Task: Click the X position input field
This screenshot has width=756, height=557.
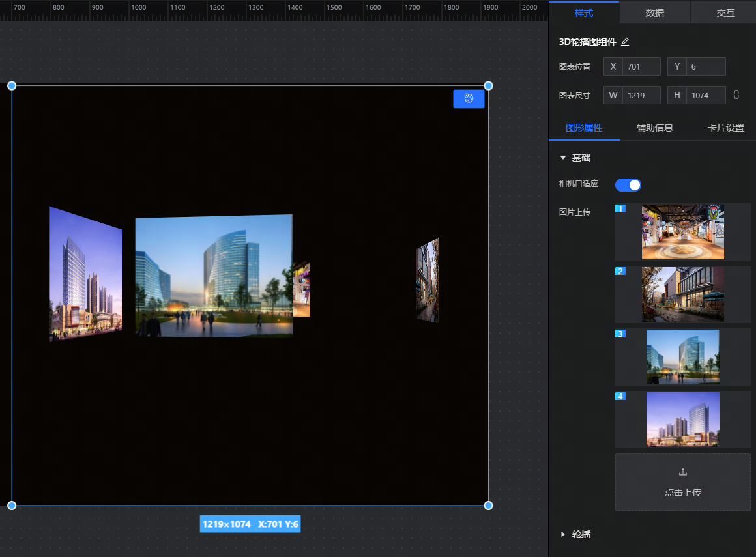Action: coord(641,66)
